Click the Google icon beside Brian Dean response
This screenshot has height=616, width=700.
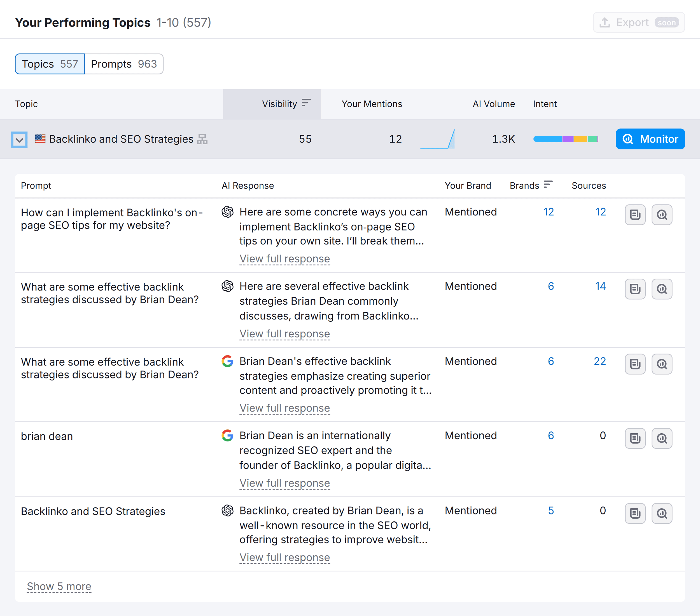click(x=227, y=436)
